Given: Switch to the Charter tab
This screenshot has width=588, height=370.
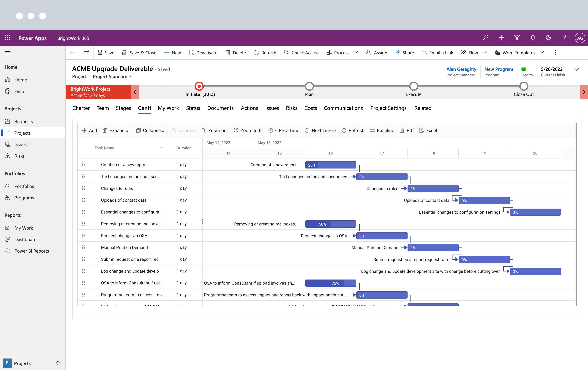Looking at the screenshot, I should 81,108.
